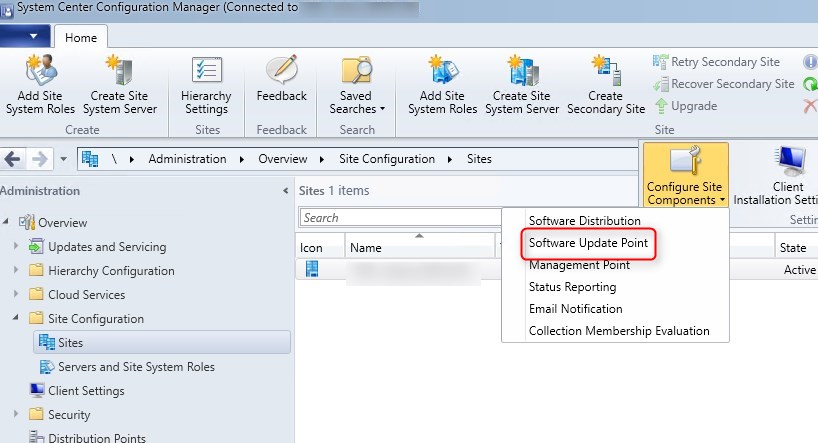Choose Email Notification menu entry
Image resolution: width=818 pixels, height=443 pixels.
tap(575, 309)
